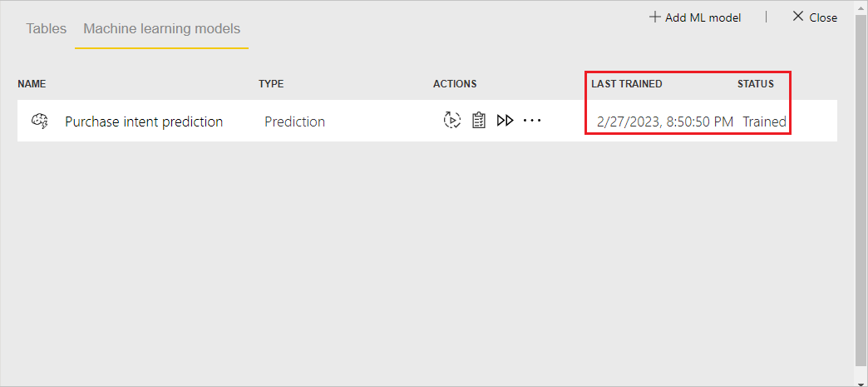868x387 pixels.
Task: Open more options ellipsis for the model
Action: 532,121
